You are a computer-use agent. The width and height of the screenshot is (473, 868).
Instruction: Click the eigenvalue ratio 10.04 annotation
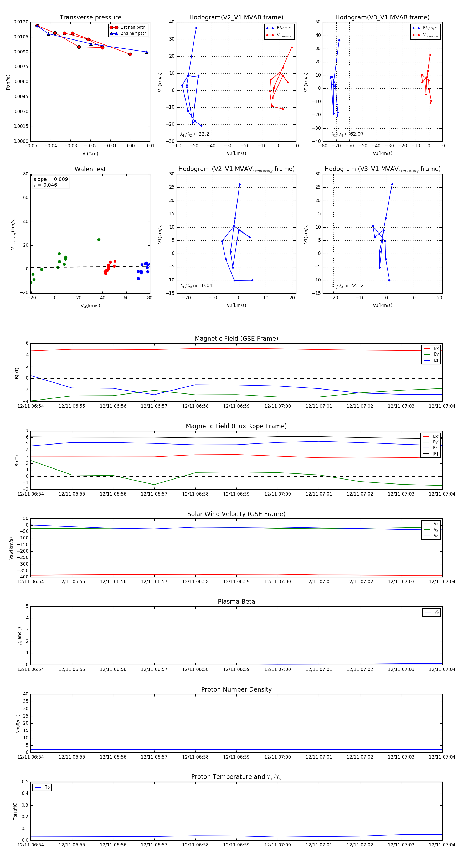coord(196,286)
